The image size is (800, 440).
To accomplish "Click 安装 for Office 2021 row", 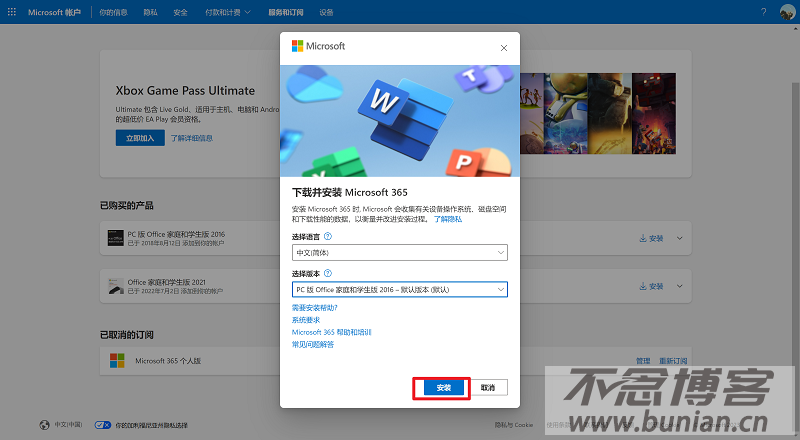I will (651, 286).
